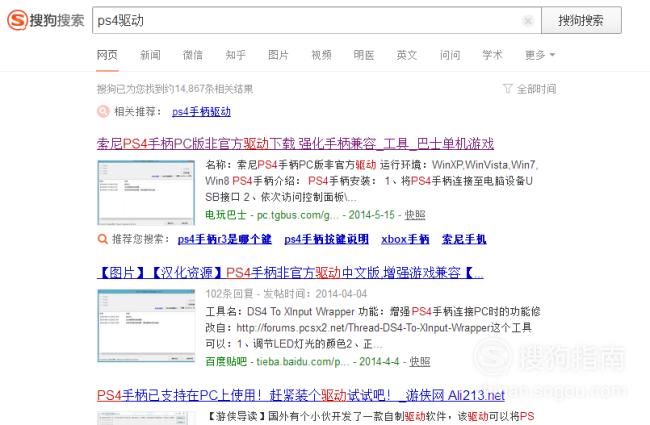
Task: Open thumbnail of the 百度贴吧 result
Action: (146, 326)
